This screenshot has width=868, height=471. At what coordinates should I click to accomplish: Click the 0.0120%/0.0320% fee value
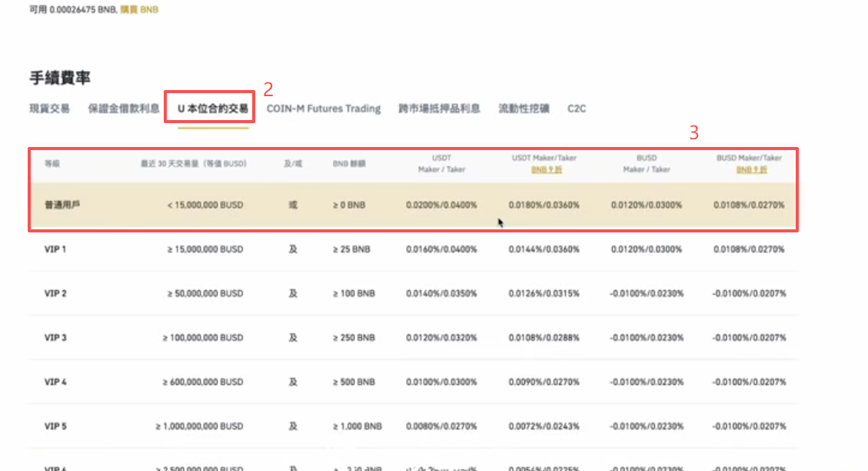tap(441, 337)
